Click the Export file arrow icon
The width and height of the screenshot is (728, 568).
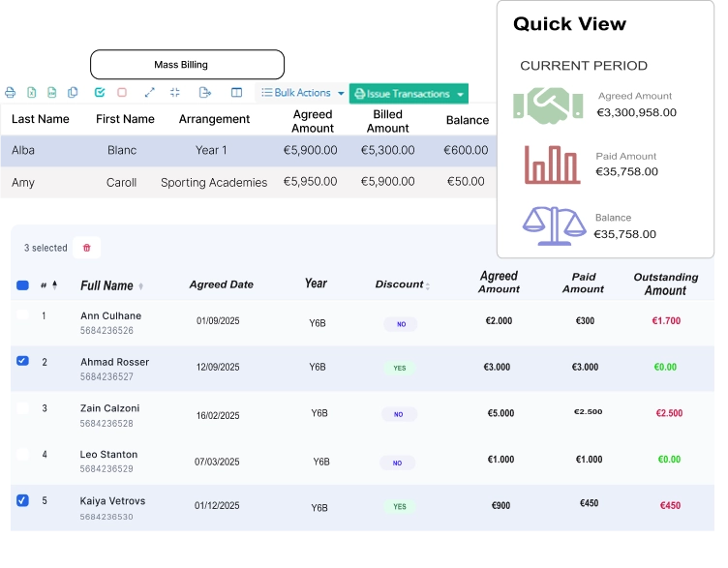point(205,92)
